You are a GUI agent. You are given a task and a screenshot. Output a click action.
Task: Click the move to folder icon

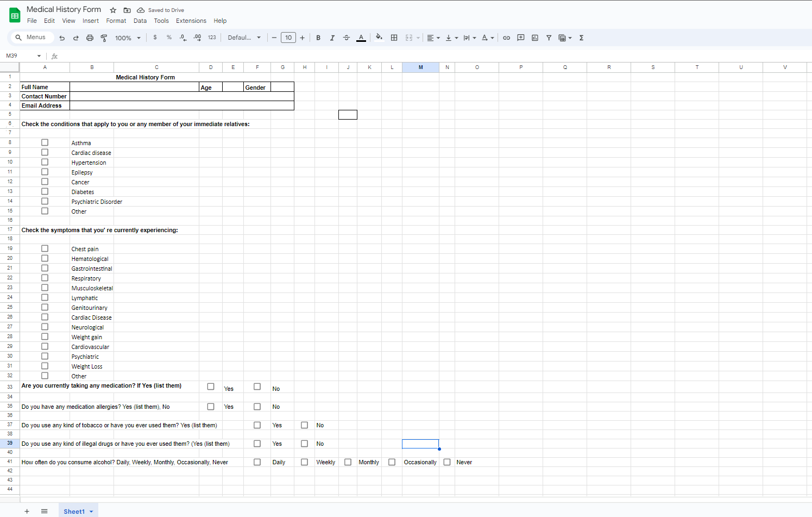tap(127, 10)
